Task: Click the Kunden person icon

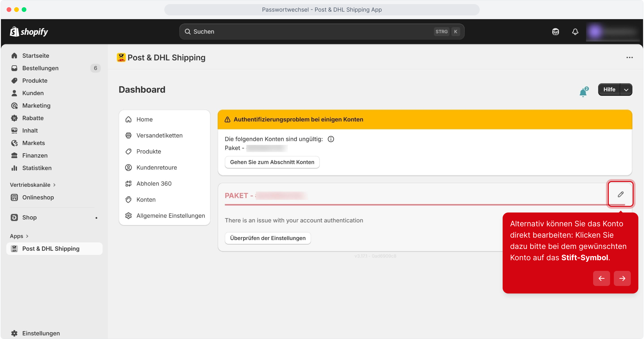Action: tap(14, 93)
